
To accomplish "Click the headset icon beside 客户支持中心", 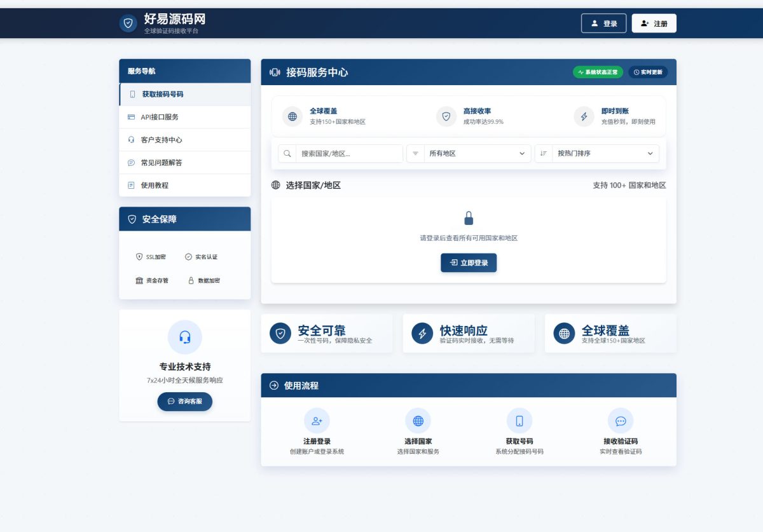I will coord(131,140).
